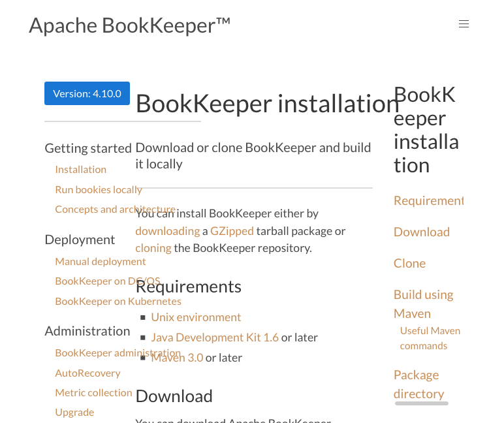Open BookKeeper on DC/OS page
The width and height of the screenshot is (504, 423).
(108, 281)
